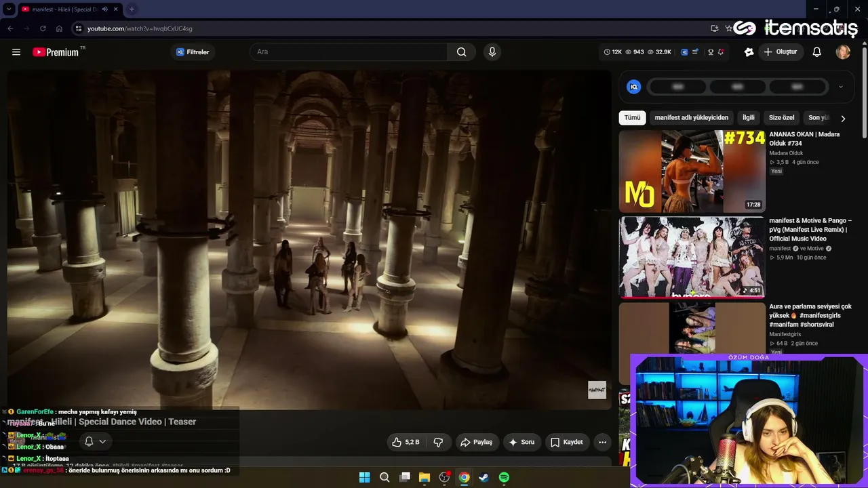
Task: Open 'ANANAS OKAN | Madara Olduk #734' title
Action: pos(804,139)
